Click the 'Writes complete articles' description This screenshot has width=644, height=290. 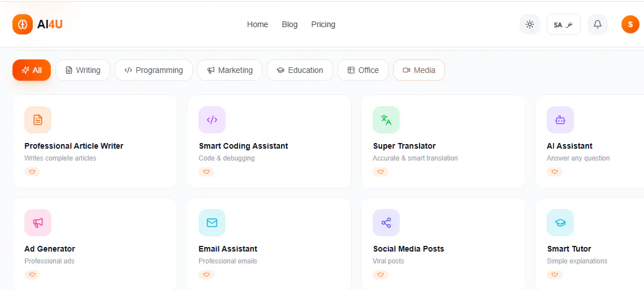pos(60,158)
